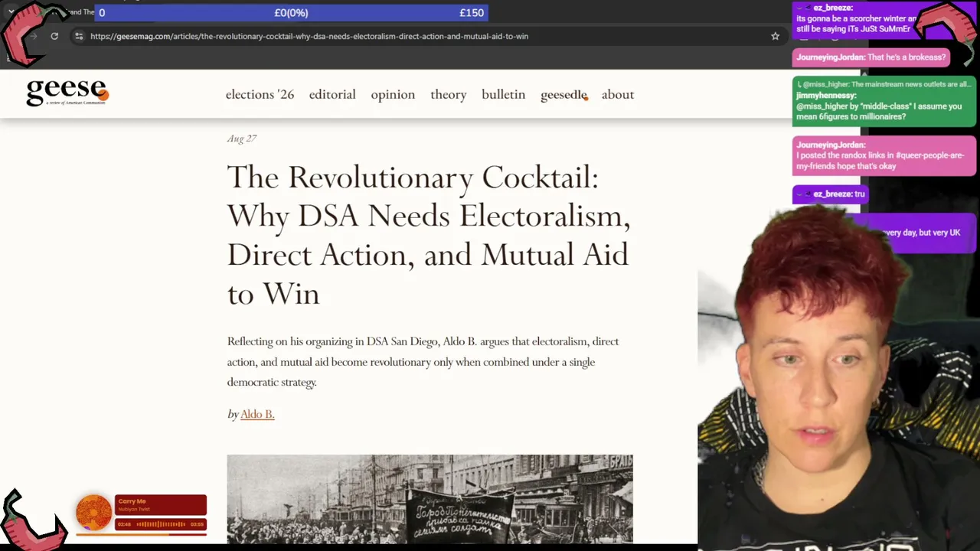Click the music waveform timer bar
980x551 pixels.
pyautogui.click(x=161, y=524)
